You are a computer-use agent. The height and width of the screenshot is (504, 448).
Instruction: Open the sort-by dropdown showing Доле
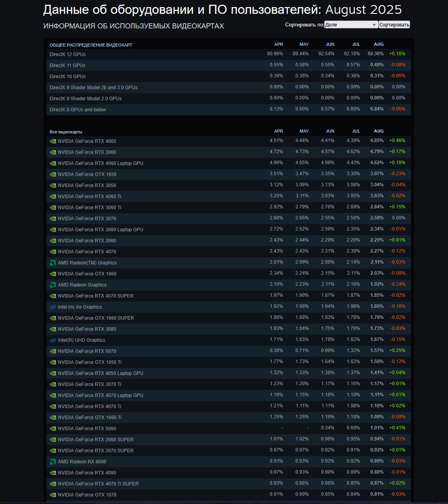[351, 24]
